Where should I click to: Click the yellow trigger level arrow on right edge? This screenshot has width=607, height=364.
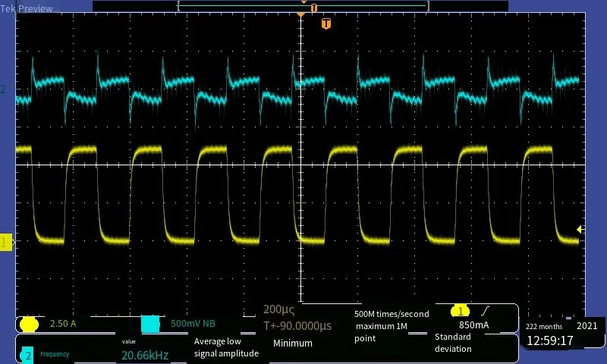580,229
